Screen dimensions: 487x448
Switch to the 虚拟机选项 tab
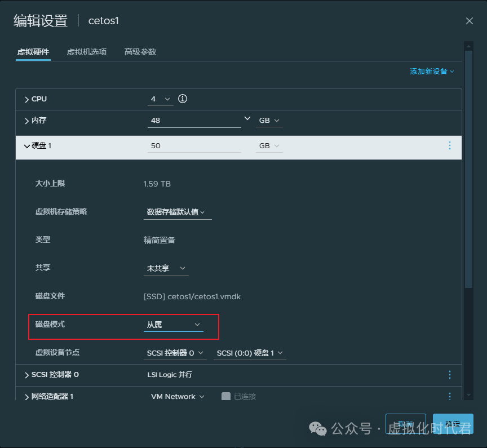[87, 51]
